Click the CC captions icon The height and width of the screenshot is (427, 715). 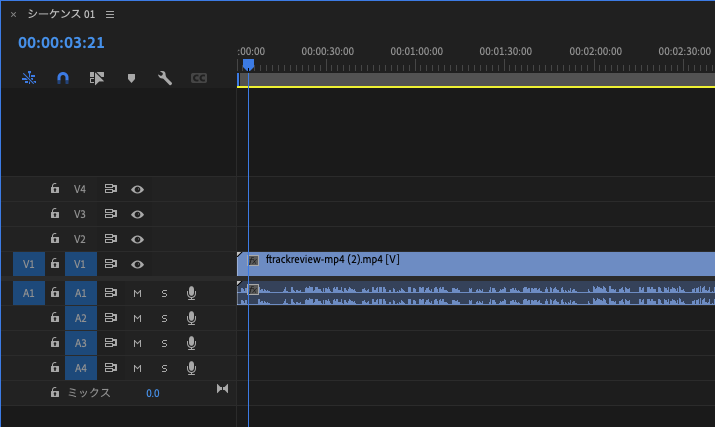199,78
